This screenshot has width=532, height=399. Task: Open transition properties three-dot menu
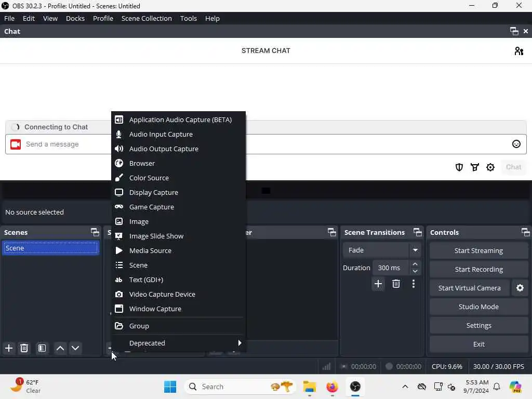click(413, 284)
